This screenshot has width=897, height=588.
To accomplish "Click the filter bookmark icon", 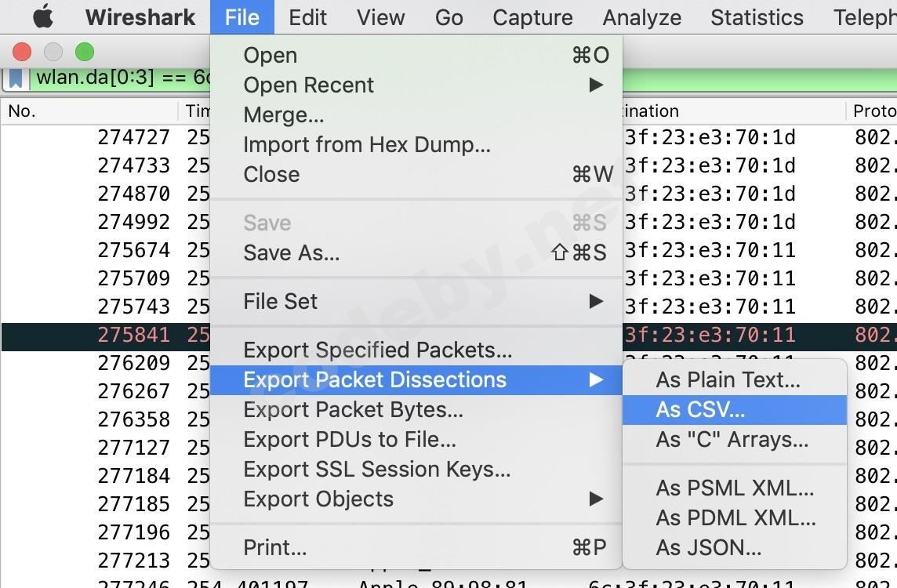I will tap(16, 78).
